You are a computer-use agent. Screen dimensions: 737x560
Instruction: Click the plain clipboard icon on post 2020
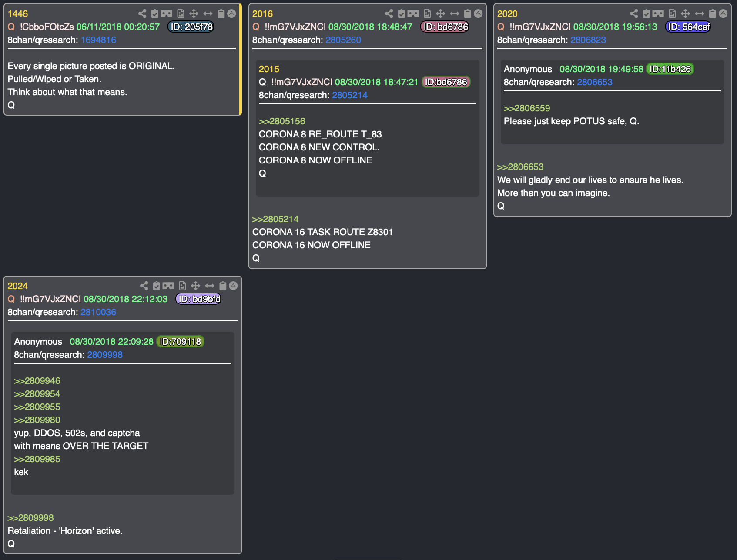713,13
